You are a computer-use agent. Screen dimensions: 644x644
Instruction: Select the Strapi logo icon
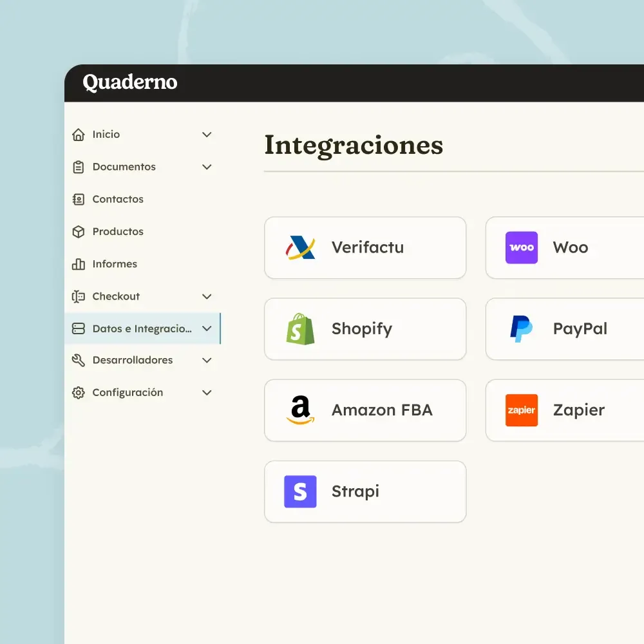(x=299, y=491)
